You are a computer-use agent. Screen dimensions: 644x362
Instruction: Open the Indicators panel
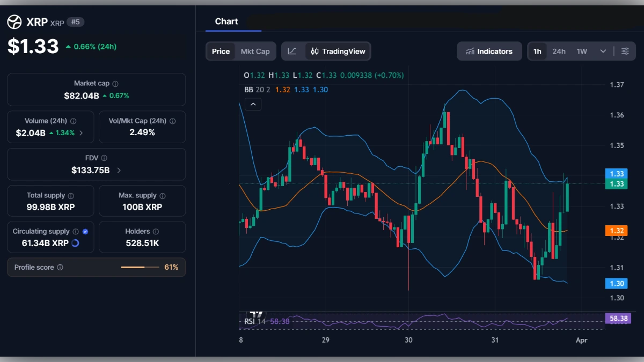[x=489, y=51]
